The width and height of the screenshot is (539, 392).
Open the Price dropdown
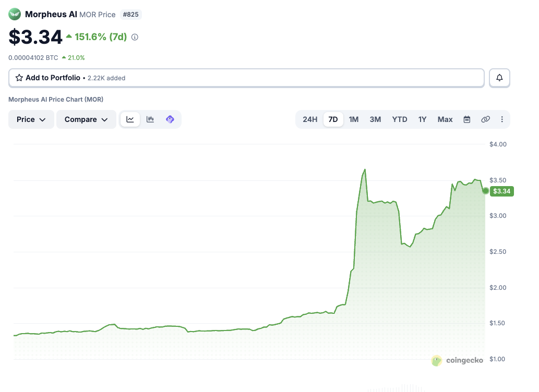click(31, 119)
